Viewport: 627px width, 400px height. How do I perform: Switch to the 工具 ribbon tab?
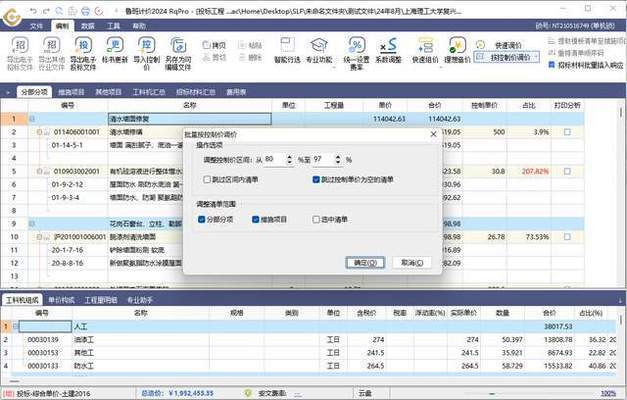113,26
